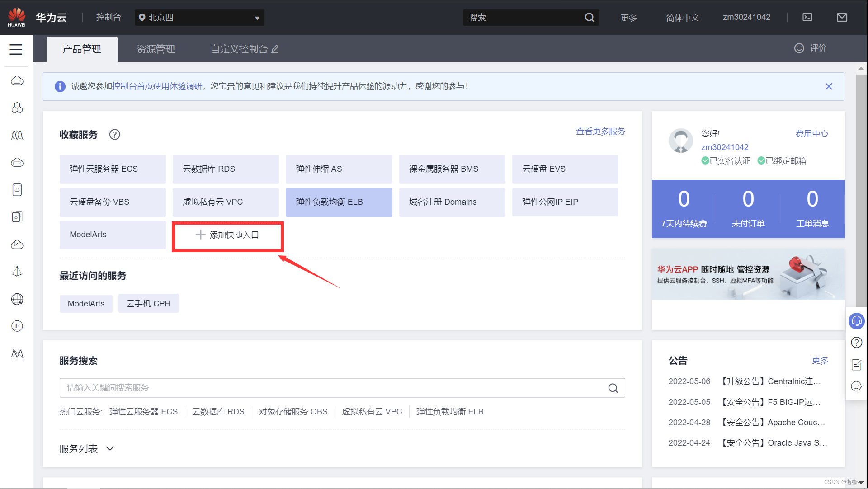The height and width of the screenshot is (489, 868).
Task: Click the VPC cloud sidebar icon
Action: [17, 244]
